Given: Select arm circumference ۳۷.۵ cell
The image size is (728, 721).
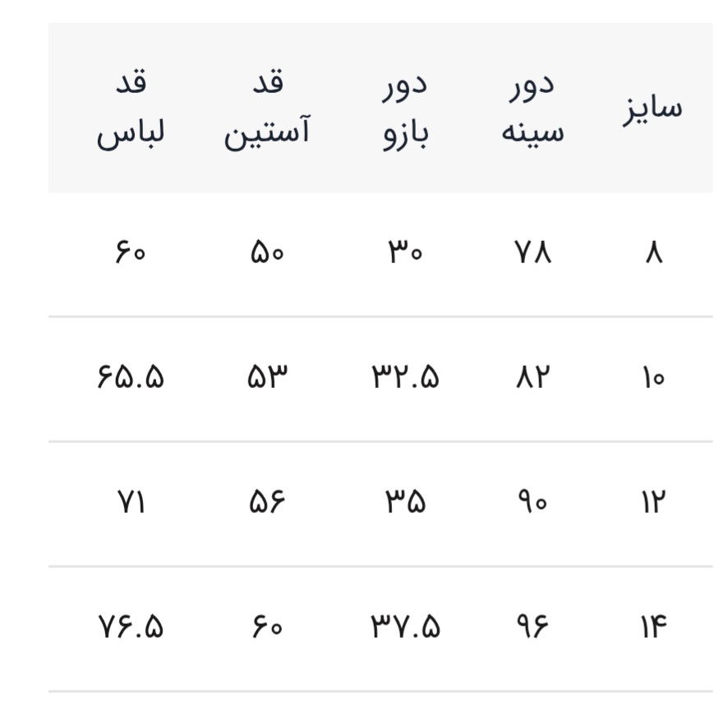Looking at the screenshot, I should tap(405, 628).
